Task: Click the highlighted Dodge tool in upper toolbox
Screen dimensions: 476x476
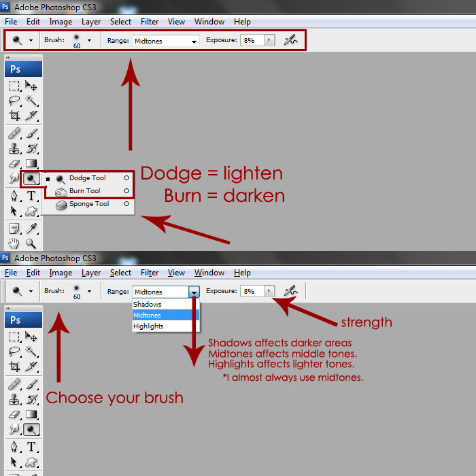Action: pyautogui.click(x=31, y=178)
